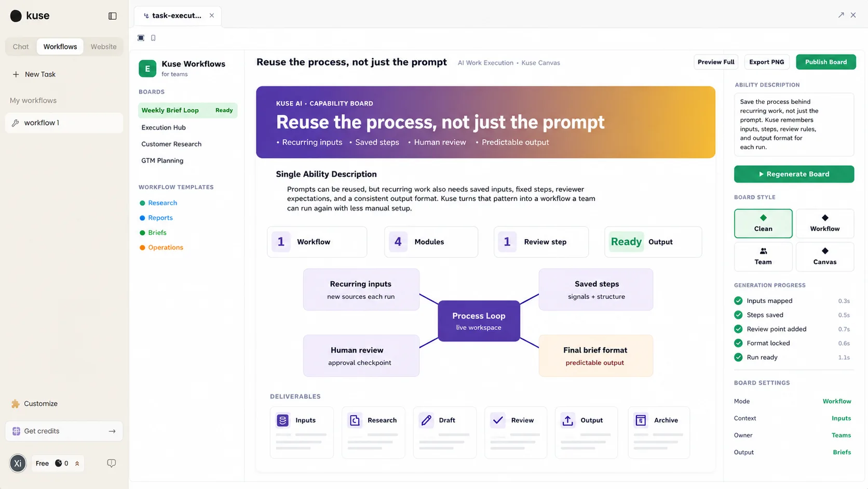Screen dimensions: 868x489
Task: Toggle the sidebar collapse icon next to kuse logo
Action: [112, 16]
